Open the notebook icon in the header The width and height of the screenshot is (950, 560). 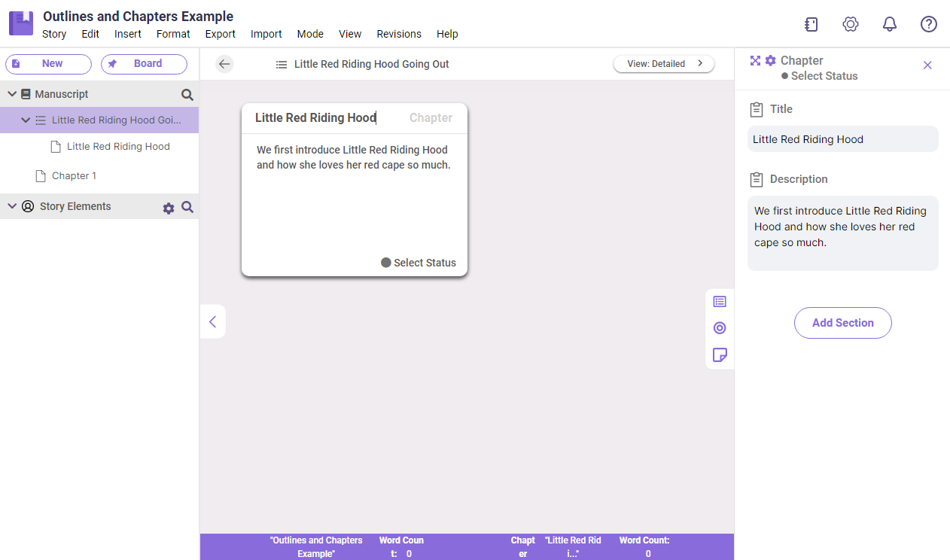click(811, 24)
